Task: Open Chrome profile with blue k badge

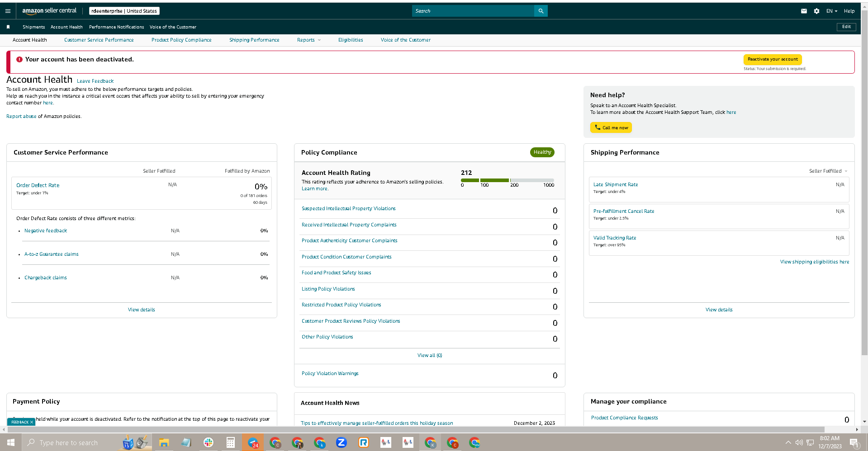Action: pos(319,442)
